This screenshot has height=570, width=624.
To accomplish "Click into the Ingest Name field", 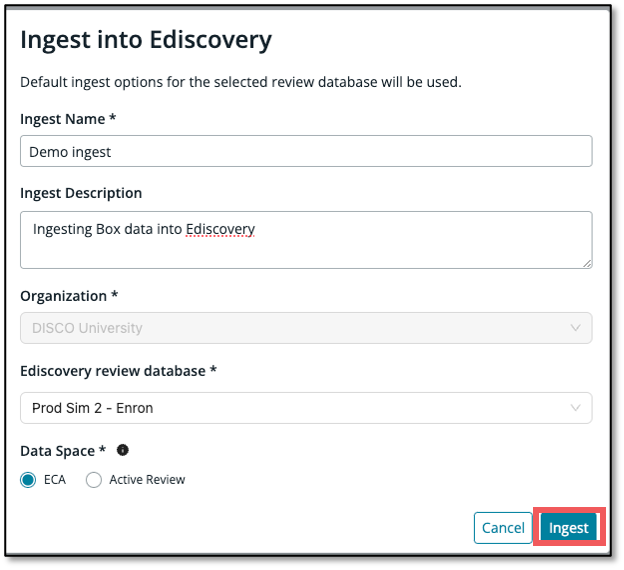I will (306, 151).
